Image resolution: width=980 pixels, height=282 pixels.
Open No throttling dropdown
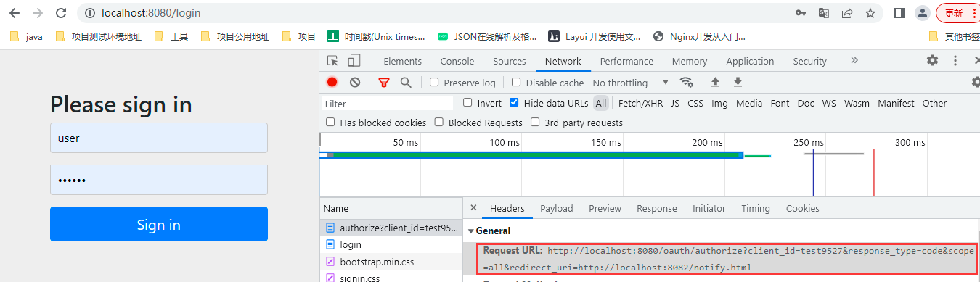pyautogui.click(x=630, y=83)
